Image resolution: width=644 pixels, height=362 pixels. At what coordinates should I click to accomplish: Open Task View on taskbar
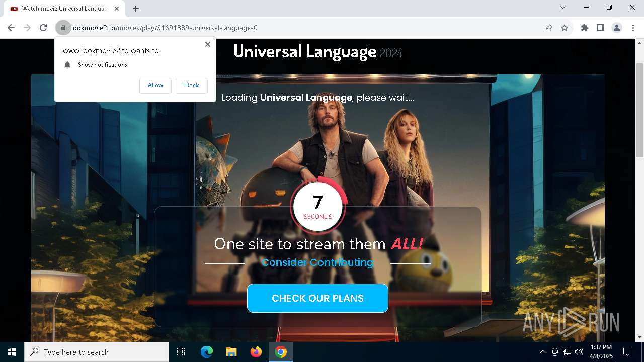(181, 352)
